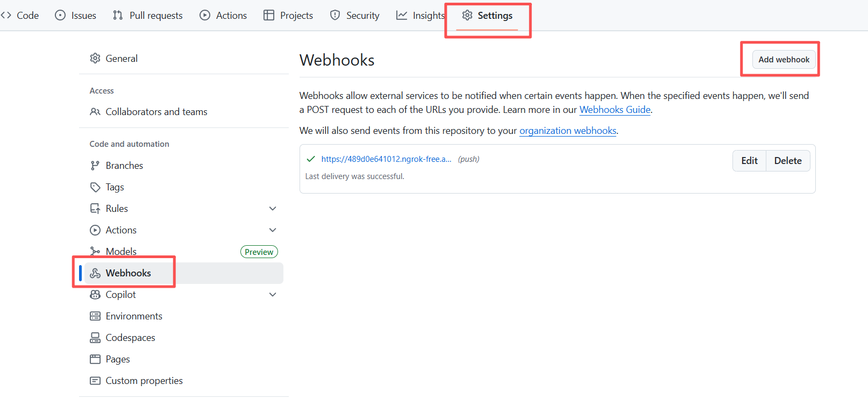Viewport: 868px width, 406px height.
Task: Open the Pull requests tab
Action: coord(148,16)
